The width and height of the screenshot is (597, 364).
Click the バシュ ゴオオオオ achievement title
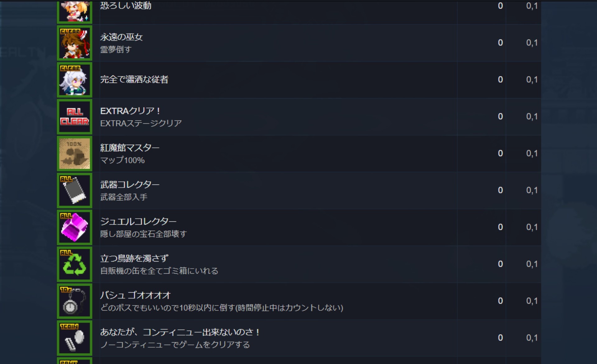click(135, 295)
